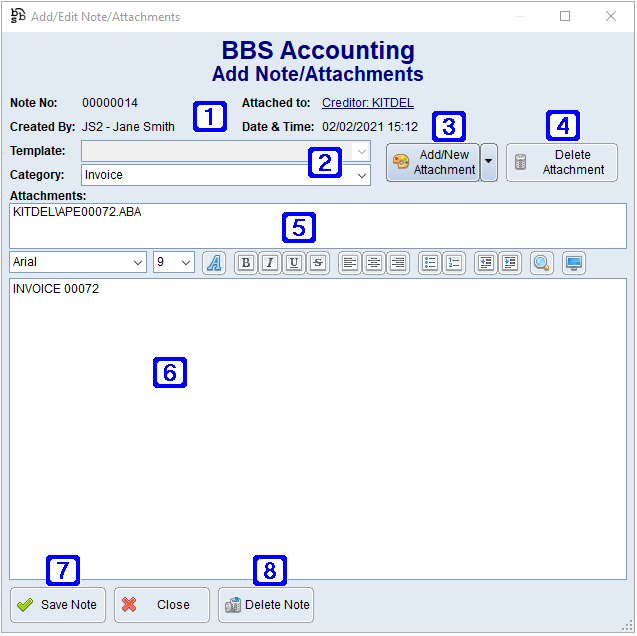Click into the INVOICE 00072 note text area
Screen dimensions: 637x636
[318, 429]
